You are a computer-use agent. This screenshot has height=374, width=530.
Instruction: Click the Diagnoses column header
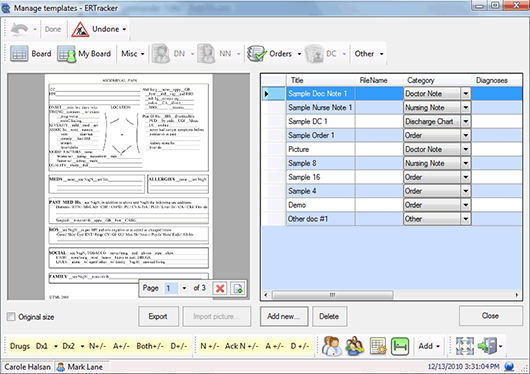tap(497, 80)
